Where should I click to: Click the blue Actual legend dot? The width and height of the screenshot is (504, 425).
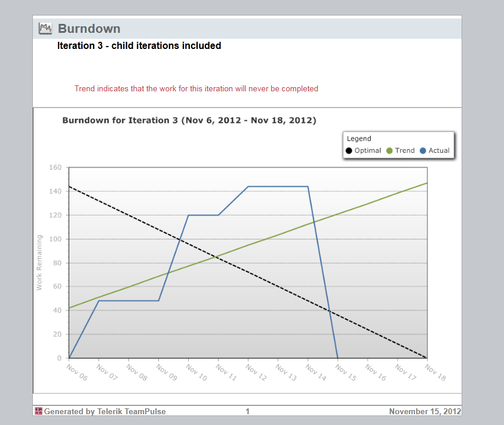[423, 150]
